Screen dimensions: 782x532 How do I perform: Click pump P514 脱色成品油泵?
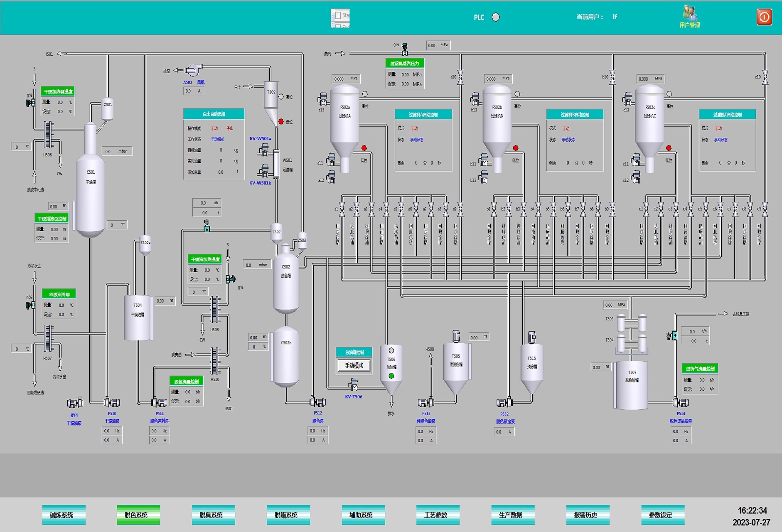(x=681, y=402)
